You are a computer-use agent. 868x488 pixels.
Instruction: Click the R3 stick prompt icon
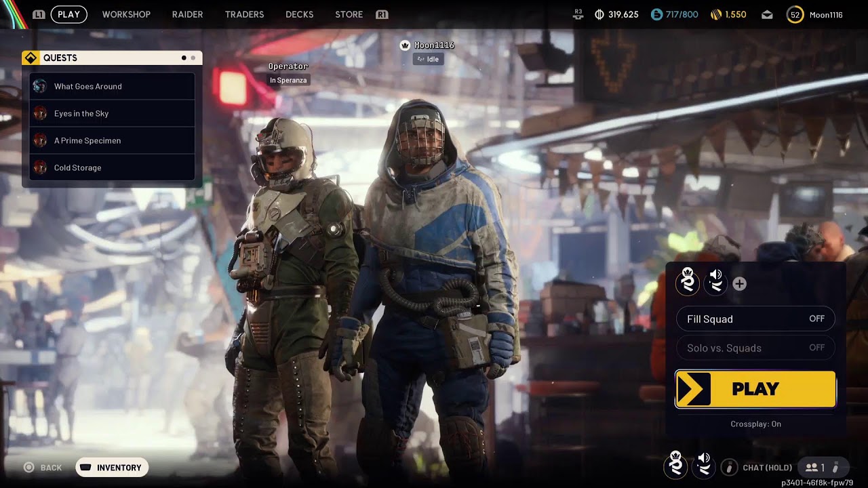tap(578, 14)
